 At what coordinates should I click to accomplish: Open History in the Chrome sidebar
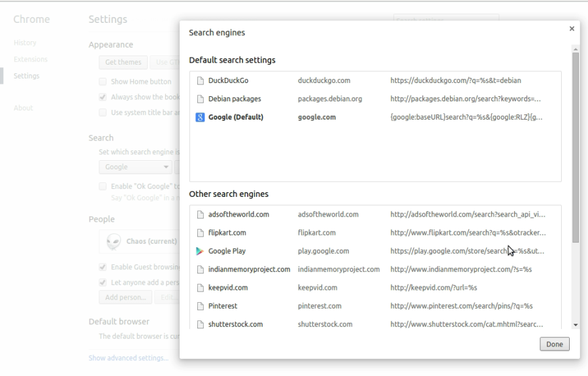tap(25, 43)
